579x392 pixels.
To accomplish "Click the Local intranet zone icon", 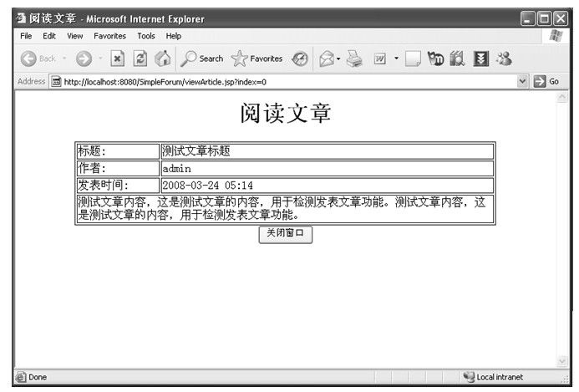I will point(469,376).
